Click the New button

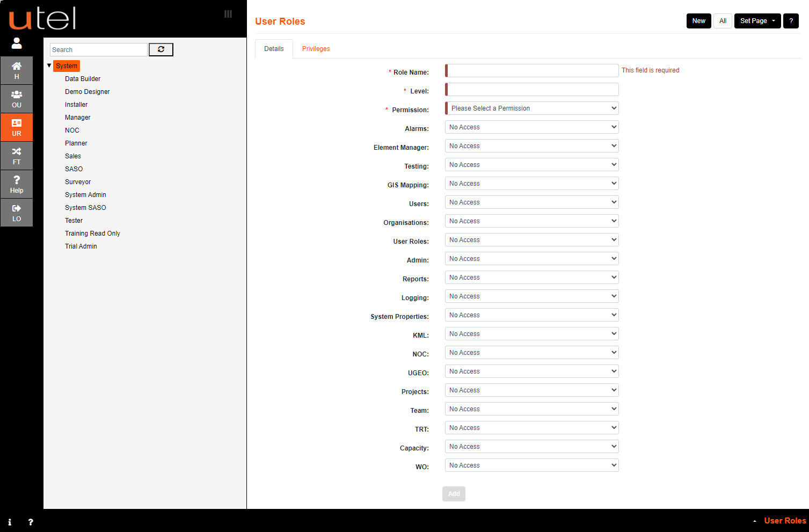(698, 20)
